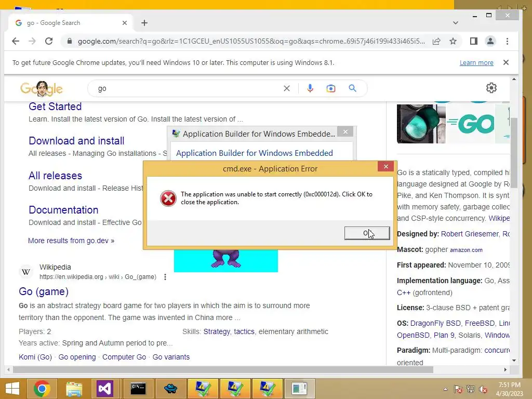This screenshot has width=532, height=399.
Task: Click the share page icon in address bar
Action: pyautogui.click(x=436, y=42)
